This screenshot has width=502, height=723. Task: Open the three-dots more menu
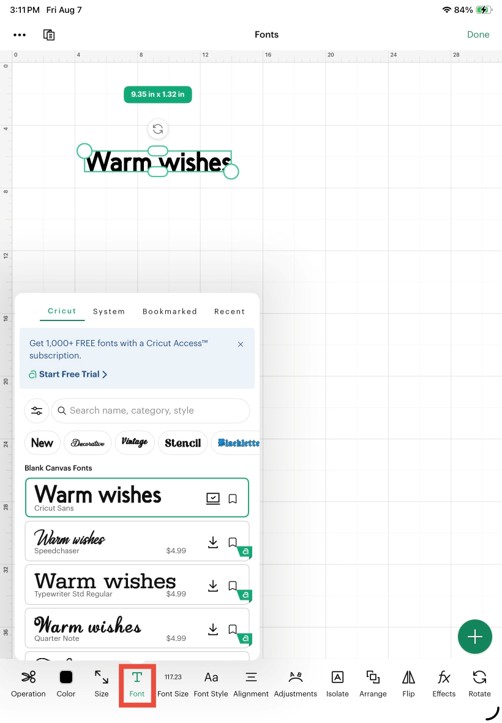pyautogui.click(x=20, y=35)
